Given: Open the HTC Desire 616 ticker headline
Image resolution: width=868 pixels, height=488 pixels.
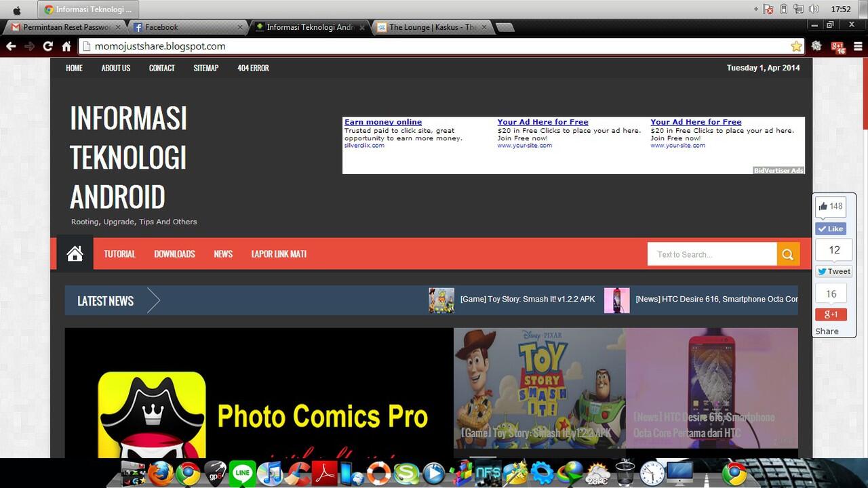Looking at the screenshot, I should 717,299.
